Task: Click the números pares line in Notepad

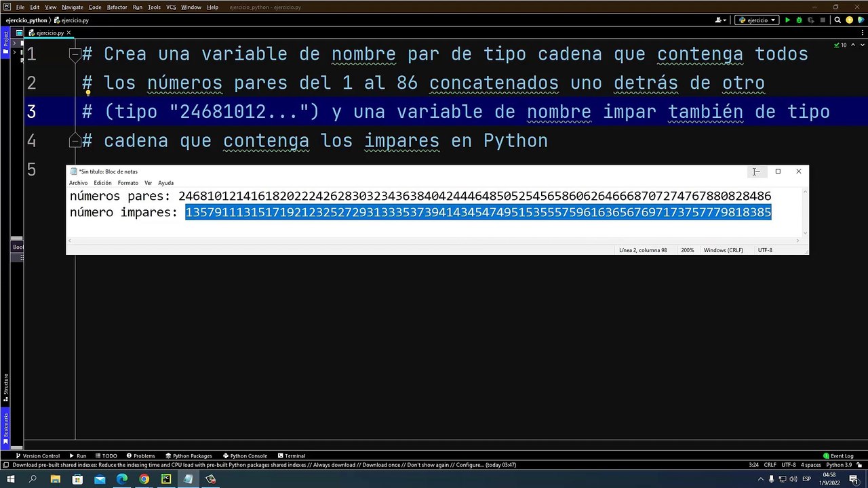Action: (x=420, y=197)
